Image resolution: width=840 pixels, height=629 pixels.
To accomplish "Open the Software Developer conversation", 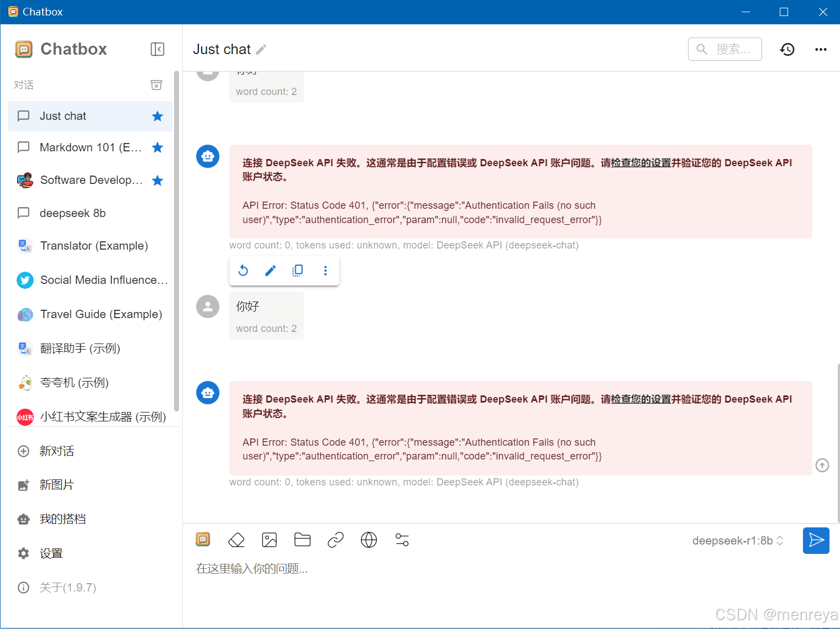I will tap(90, 181).
